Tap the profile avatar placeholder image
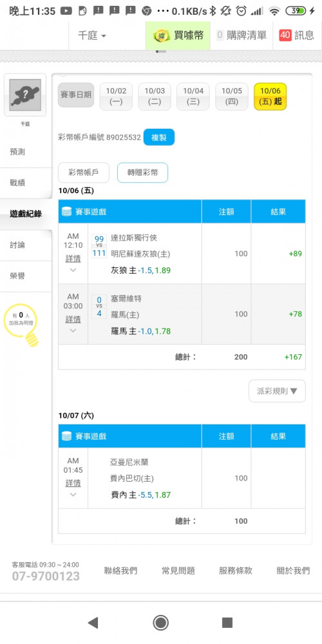Viewport: 322px width, 644px height. pyautogui.click(x=25, y=95)
